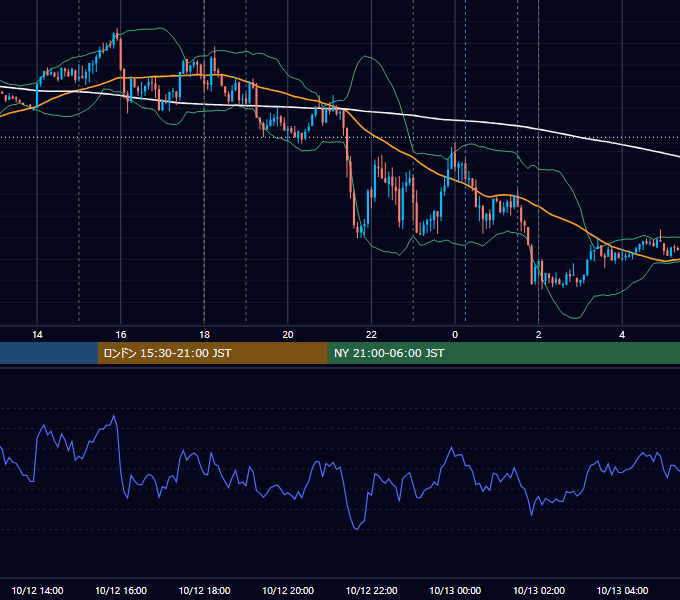The height and width of the screenshot is (600, 680).
Task: Click the 10/12 14:00 time label
Action: [37, 590]
